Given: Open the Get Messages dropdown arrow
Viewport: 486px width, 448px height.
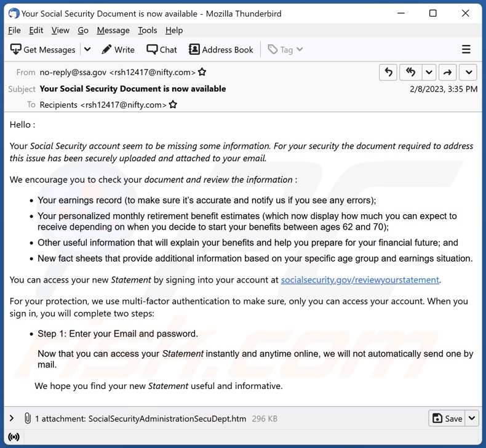Looking at the screenshot, I should pyautogui.click(x=87, y=50).
